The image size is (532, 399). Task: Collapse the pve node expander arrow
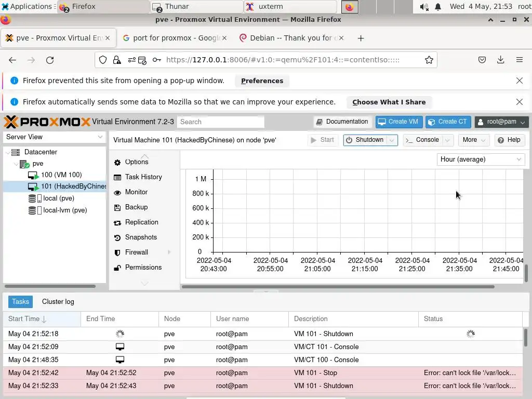pyautogui.click(x=16, y=164)
